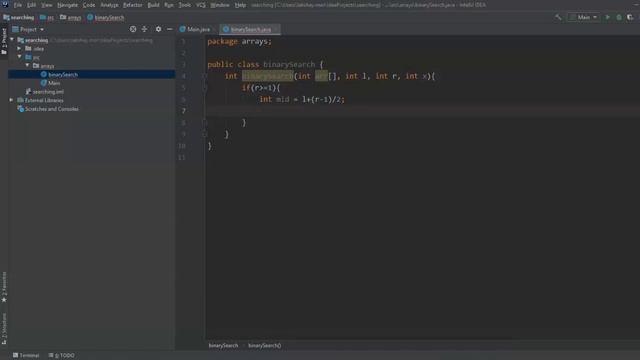The image size is (640, 360).
Task: Select Scratches and Consoles item
Action: pos(51,109)
